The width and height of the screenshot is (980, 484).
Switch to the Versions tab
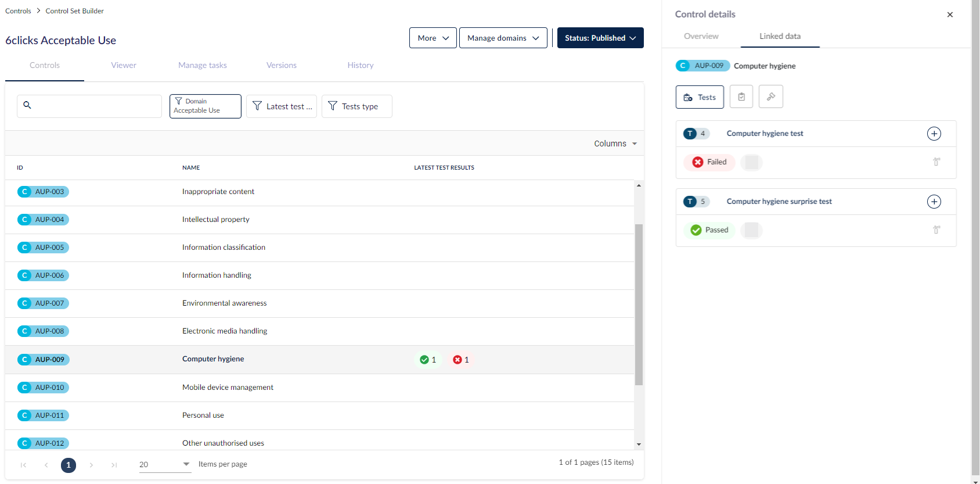coord(281,65)
